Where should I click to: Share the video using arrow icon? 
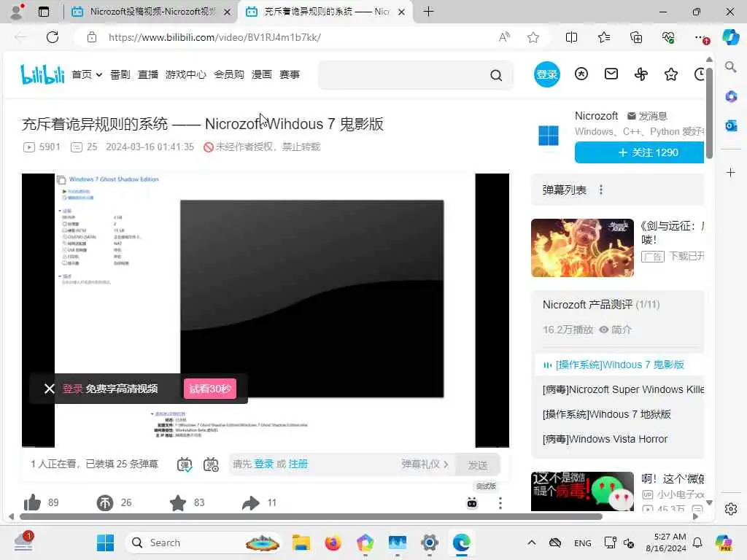(251, 502)
